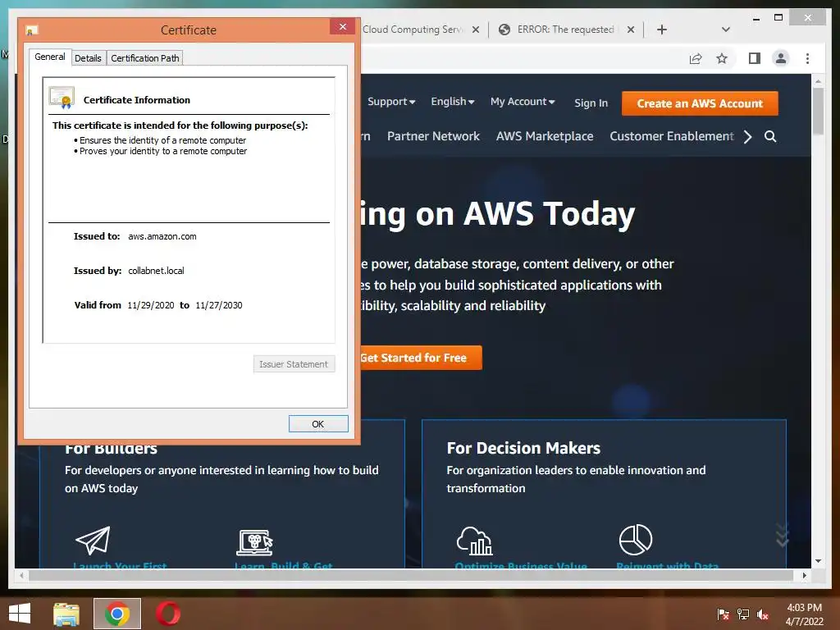Open File Explorer from the taskbar
Image resolution: width=840 pixels, height=630 pixels.
pyautogui.click(x=66, y=614)
